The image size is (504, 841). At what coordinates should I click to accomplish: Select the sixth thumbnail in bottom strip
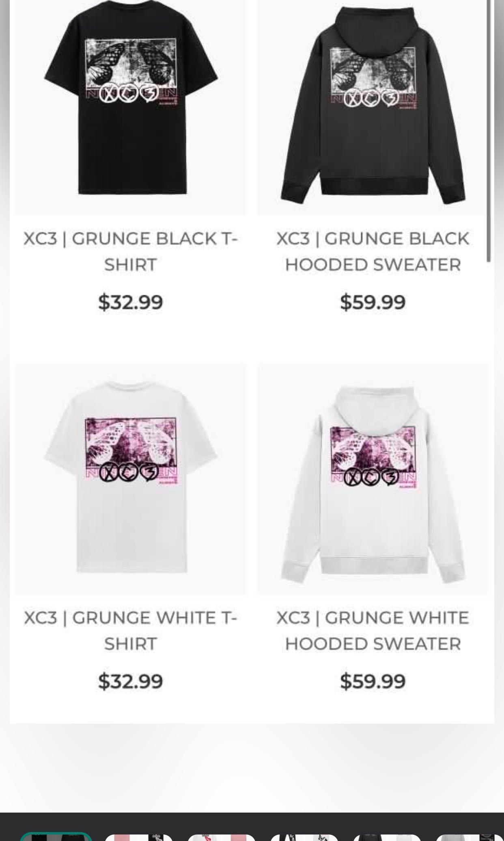[470, 837]
